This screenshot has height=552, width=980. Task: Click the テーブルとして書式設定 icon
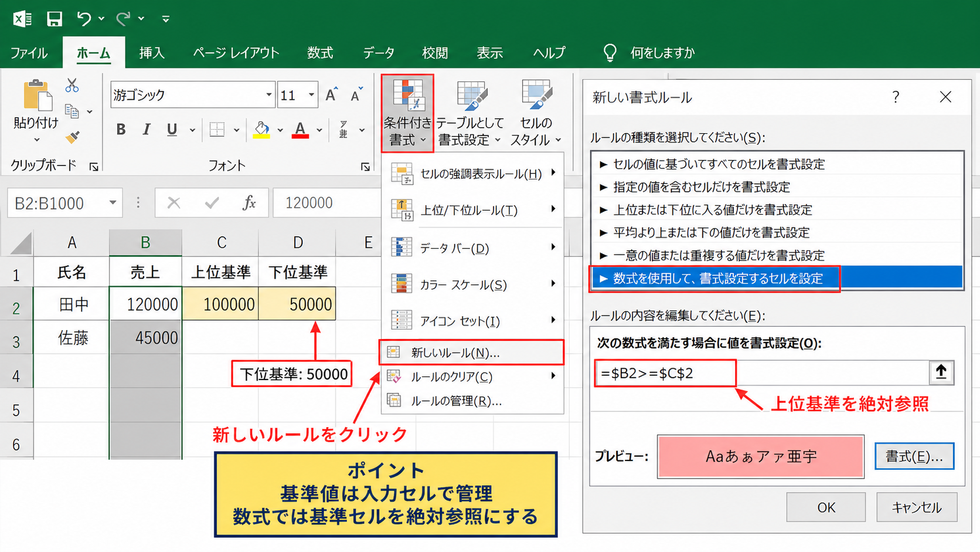pyautogui.click(x=471, y=96)
